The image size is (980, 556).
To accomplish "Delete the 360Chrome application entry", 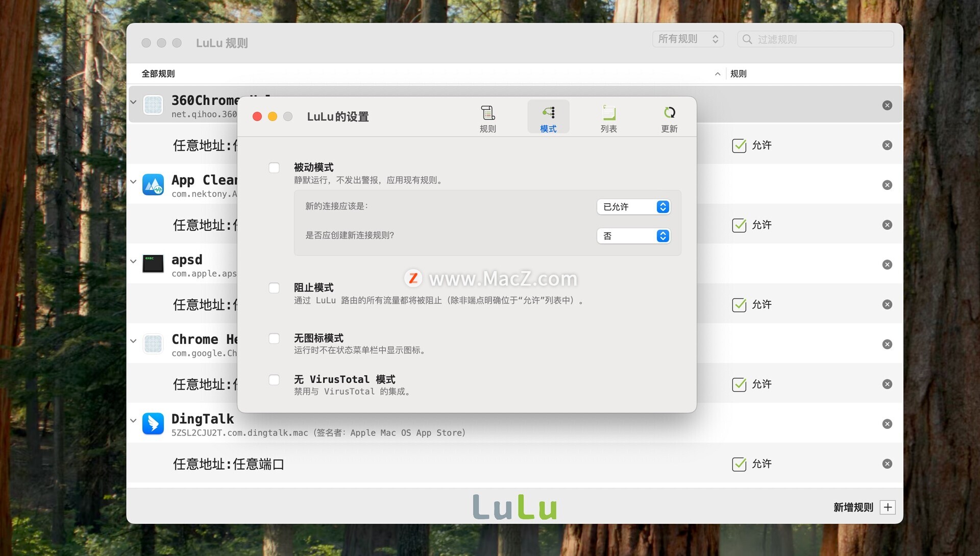I will pos(887,105).
